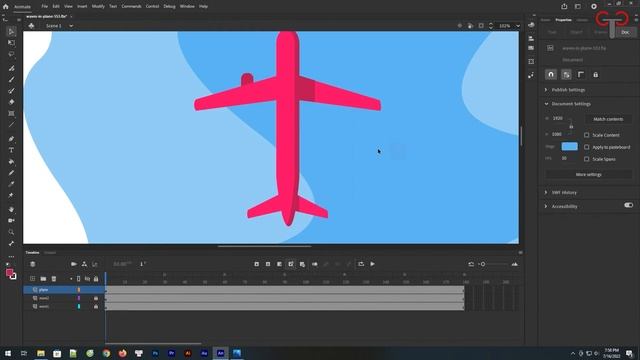Select the Hand tool

coord(11,209)
